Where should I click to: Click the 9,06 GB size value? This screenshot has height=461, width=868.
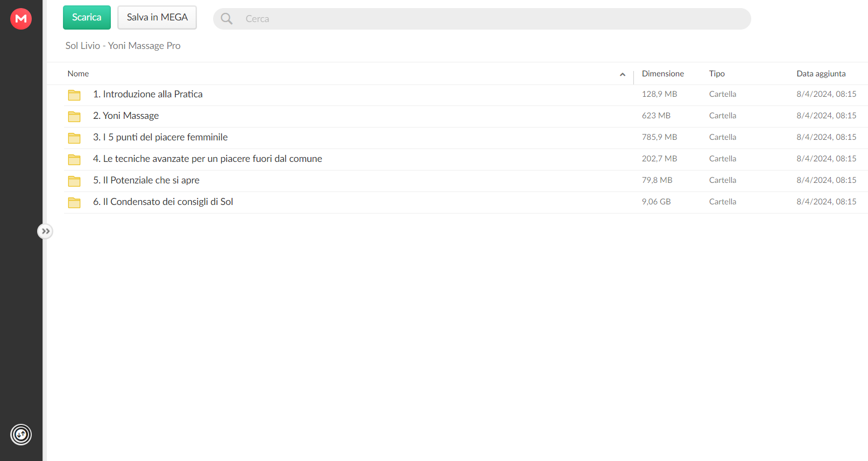pyautogui.click(x=656, y=202)
